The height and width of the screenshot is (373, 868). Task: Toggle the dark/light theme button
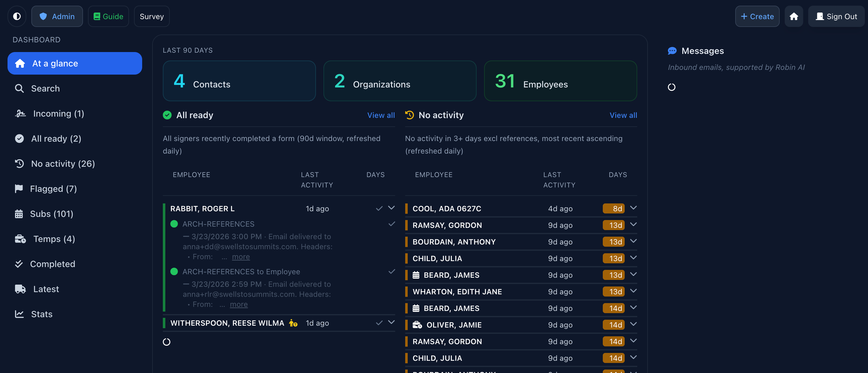17,16
